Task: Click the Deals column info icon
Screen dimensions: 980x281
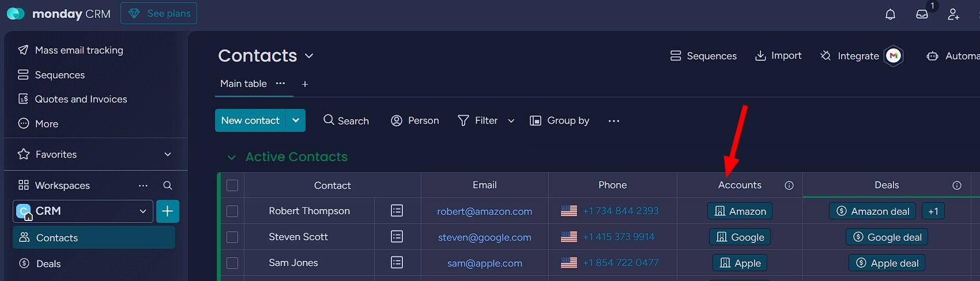Action: coord(957,185)
